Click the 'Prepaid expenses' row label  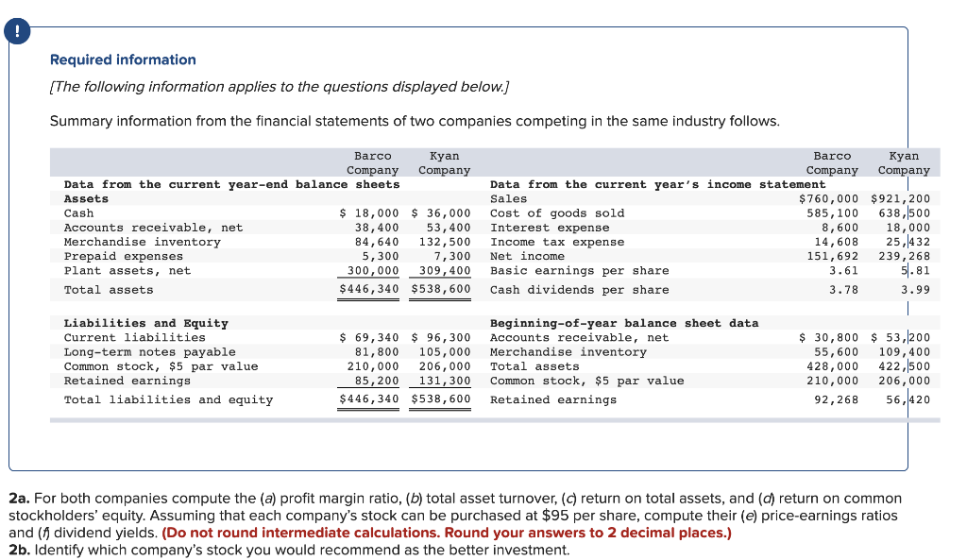tap(124, 256)
